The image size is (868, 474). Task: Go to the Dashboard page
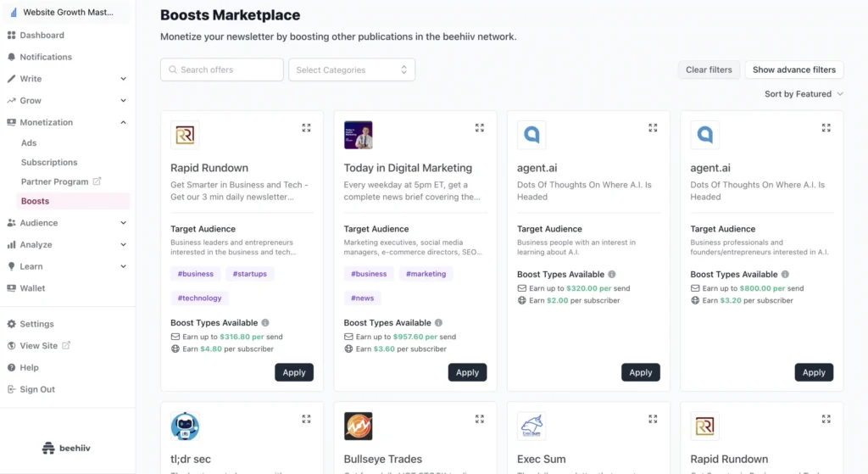tap(42, 35)
